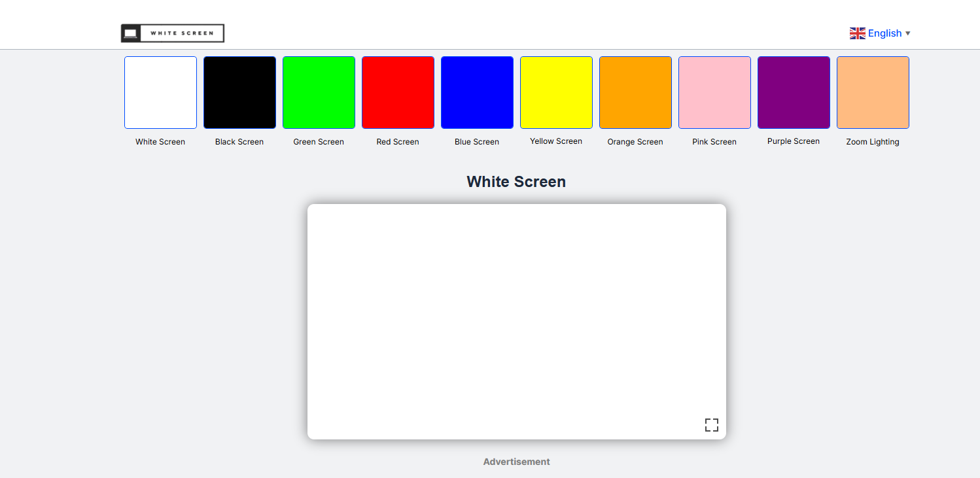Viewport: 980px width, 478px height.
Task: Open the English language dropdown
Action: click(x=880, y=33)
